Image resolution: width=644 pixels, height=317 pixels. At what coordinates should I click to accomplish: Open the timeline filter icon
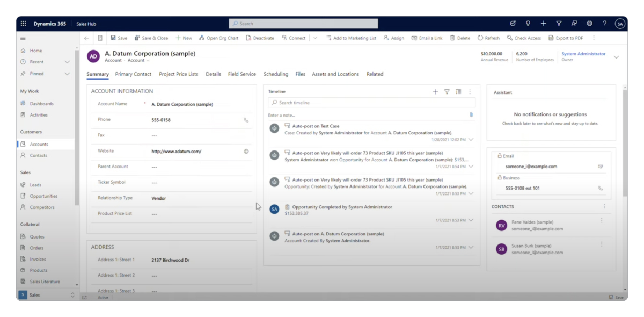(447, 92)
